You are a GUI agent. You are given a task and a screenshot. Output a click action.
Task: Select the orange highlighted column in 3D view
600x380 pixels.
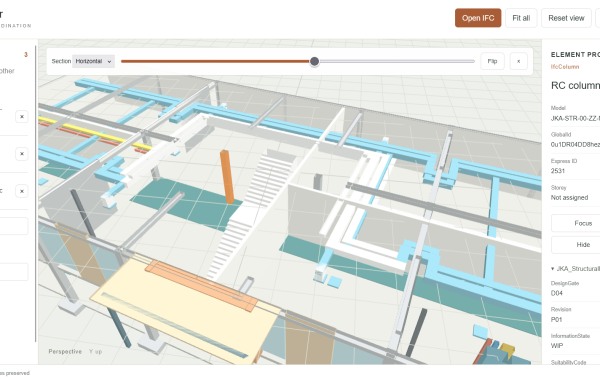click(227, 176)
